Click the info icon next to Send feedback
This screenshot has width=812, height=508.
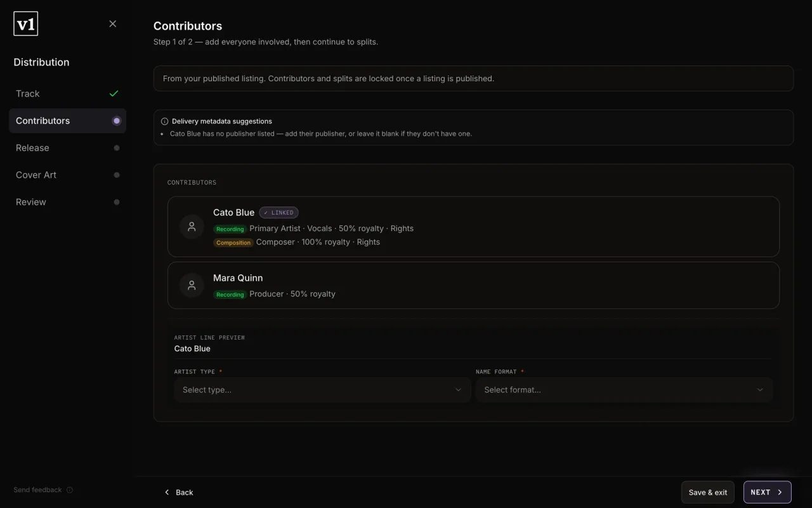(70, 490)
